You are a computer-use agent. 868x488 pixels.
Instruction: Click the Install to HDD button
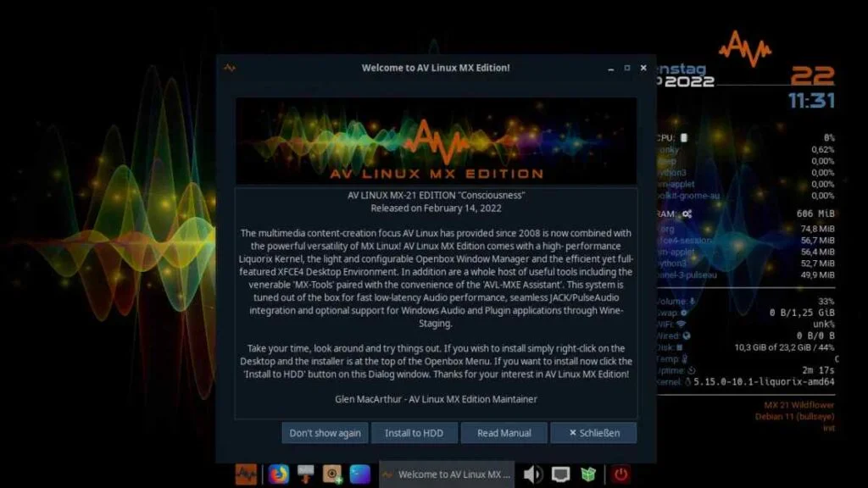coord(414,433)
